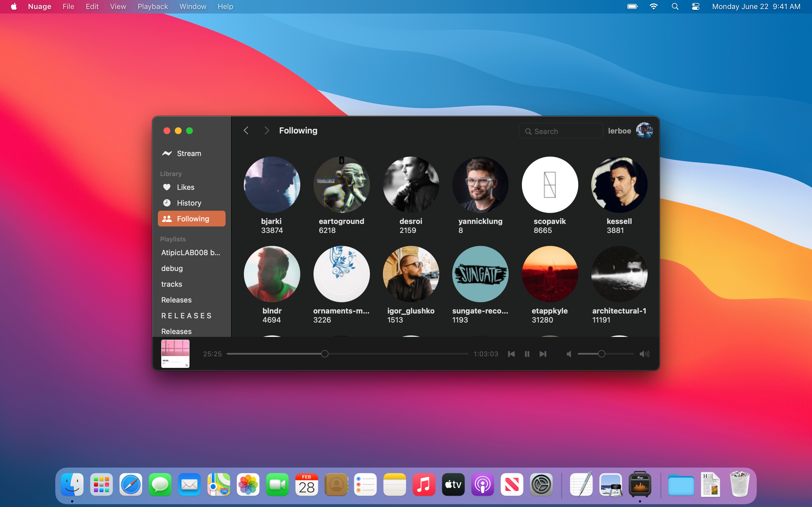
Task: Click the mute volume speaker icon
Action: click(569, 354)
